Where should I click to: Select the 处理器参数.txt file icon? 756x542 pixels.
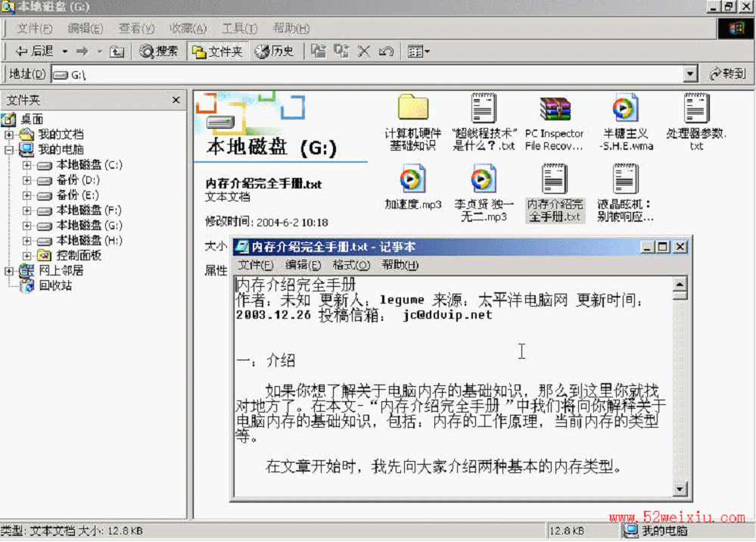696,107
